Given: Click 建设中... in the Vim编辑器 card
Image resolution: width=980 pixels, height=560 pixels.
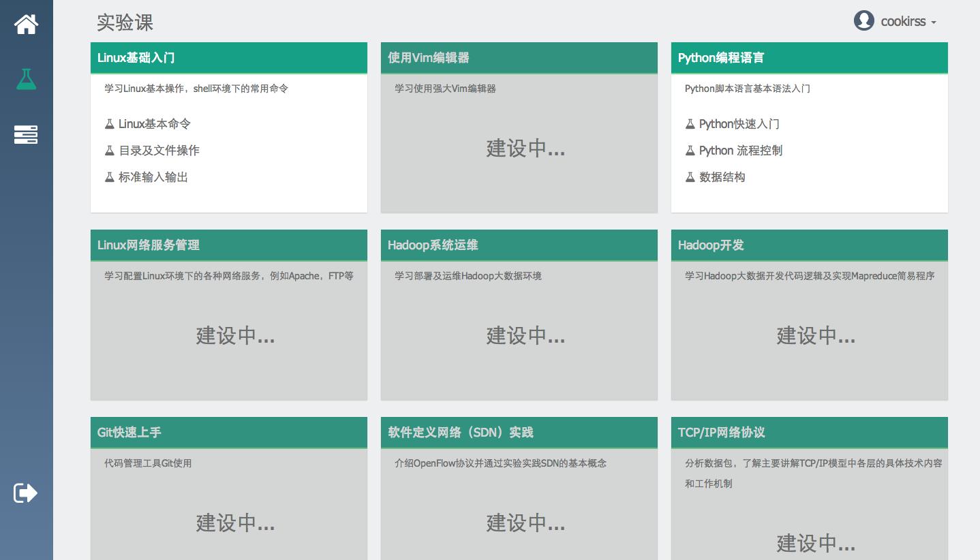Looking at the screenshot, I should [525, 149].
